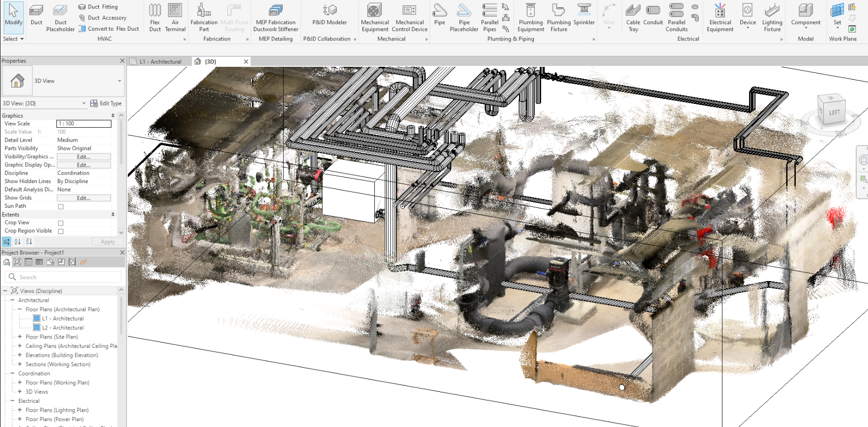868x427 pixels.
Task: Pick the Flex Duct tool
Action: pos(155,18)
